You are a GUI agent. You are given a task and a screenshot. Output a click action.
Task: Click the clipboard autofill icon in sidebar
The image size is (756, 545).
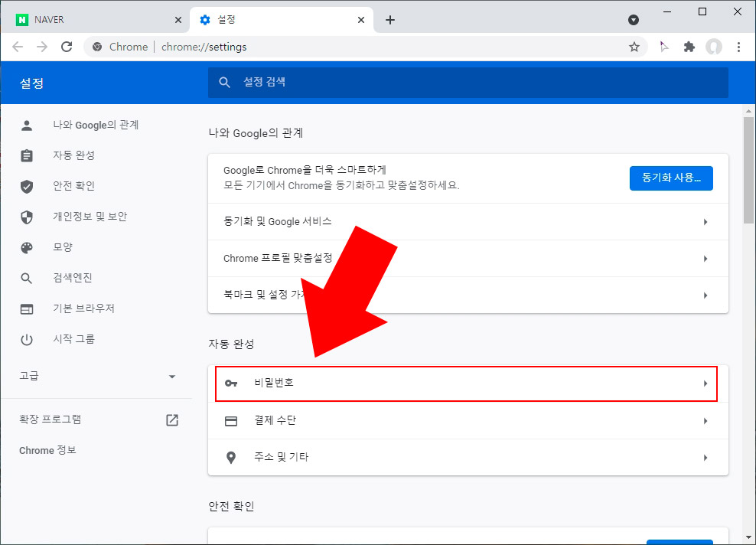27,155
